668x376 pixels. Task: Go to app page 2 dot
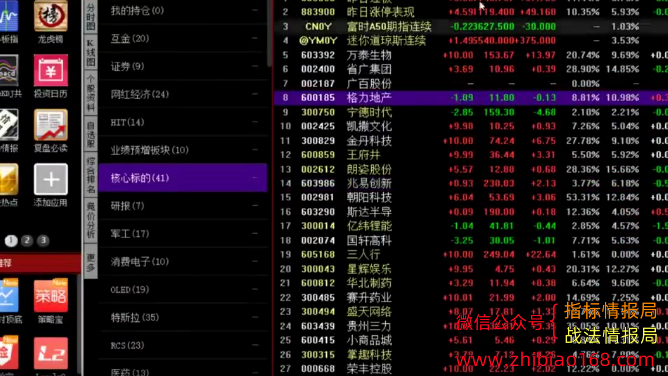27,241
